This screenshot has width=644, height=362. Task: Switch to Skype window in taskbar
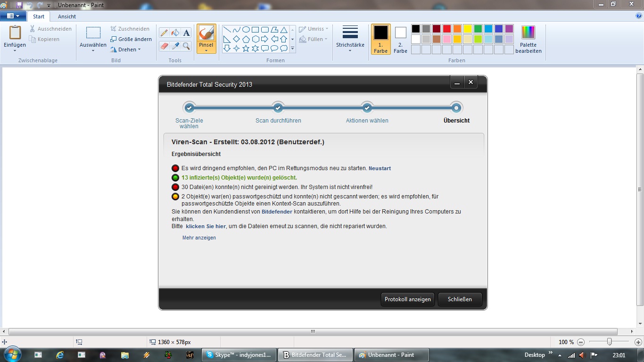[239, 355]
